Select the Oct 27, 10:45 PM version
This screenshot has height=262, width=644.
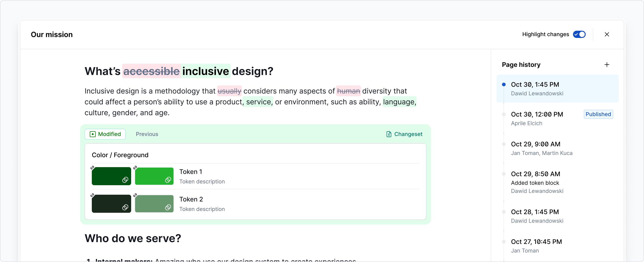557,246
